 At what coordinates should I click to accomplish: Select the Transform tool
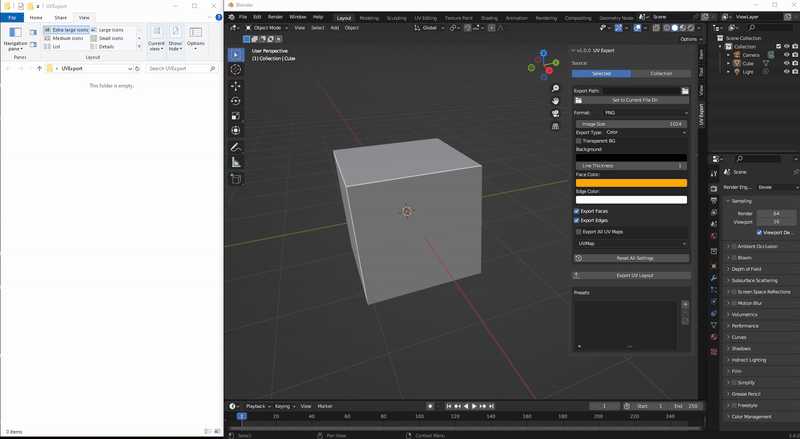point(235,131)
